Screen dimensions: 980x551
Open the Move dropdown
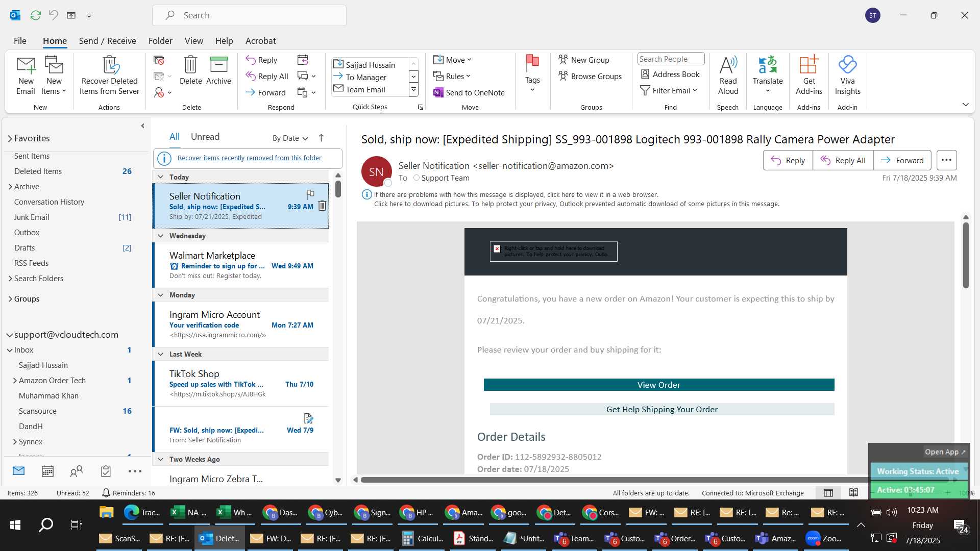[452, 60]
